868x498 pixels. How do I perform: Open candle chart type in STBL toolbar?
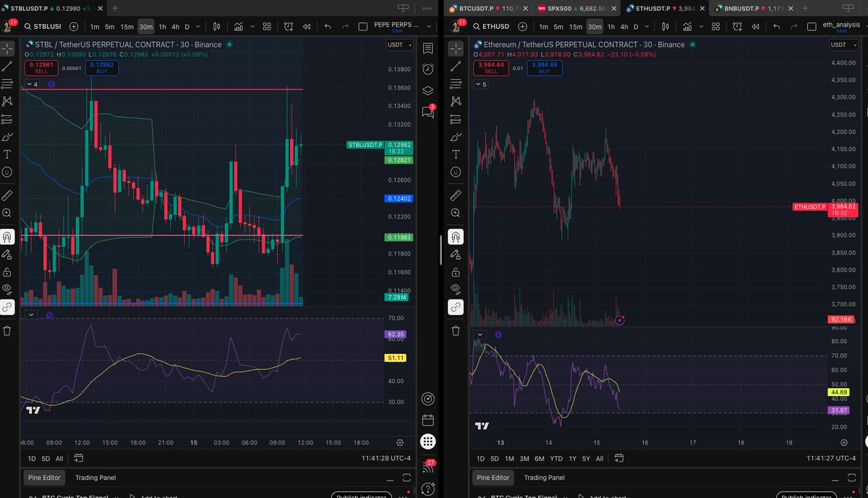pos(216,26)
